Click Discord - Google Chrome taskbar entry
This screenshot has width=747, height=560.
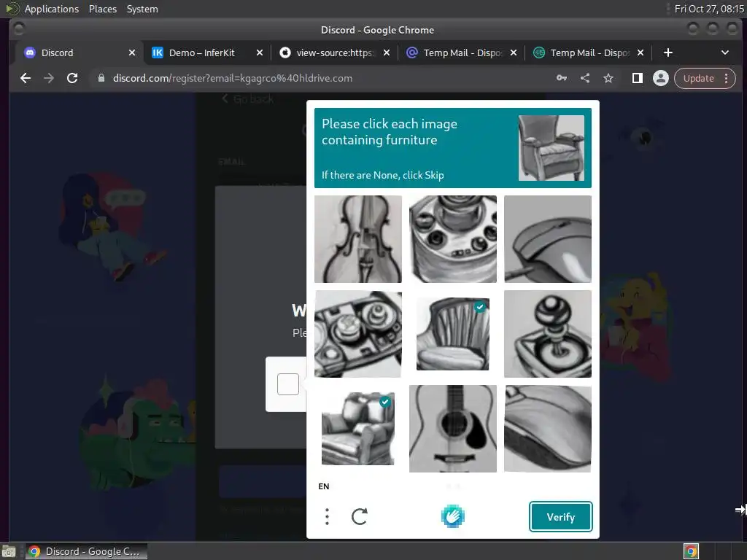click(86, 551)
